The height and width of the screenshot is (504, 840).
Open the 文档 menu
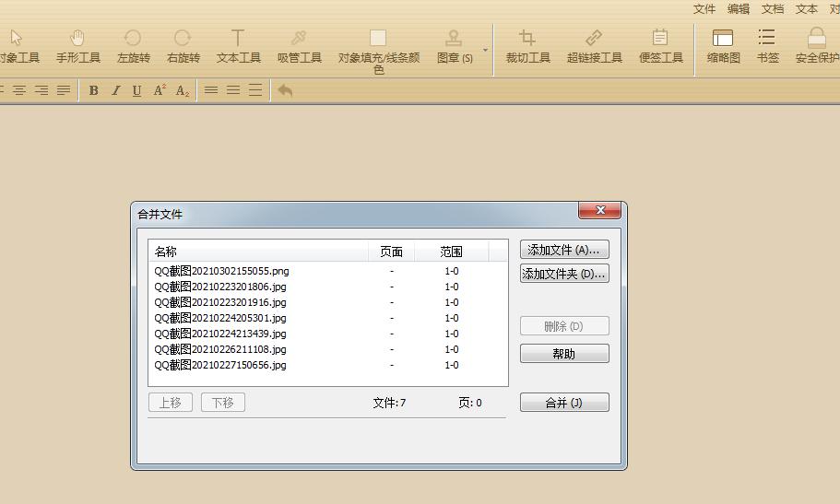(773, 9)
